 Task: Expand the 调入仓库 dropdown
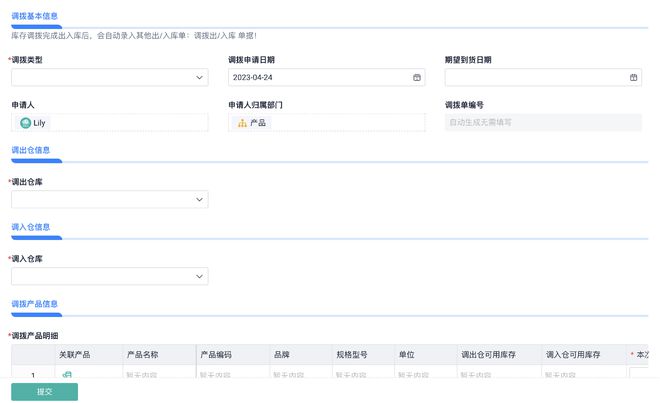(x=109, y=276)
